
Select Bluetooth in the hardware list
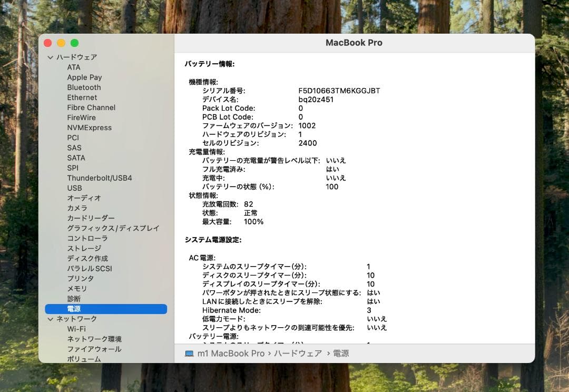pyautogui.click(x=84, y=87)
